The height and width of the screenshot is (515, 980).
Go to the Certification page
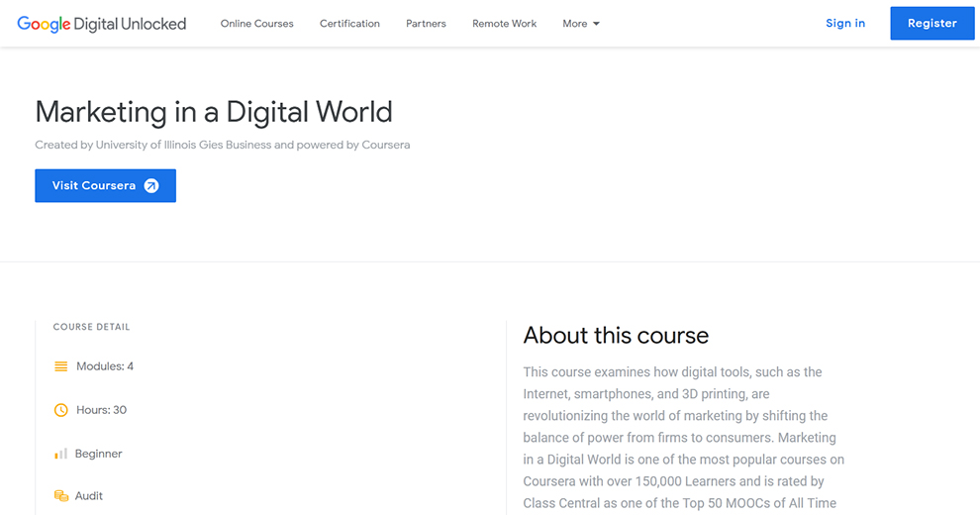point(349,24)
